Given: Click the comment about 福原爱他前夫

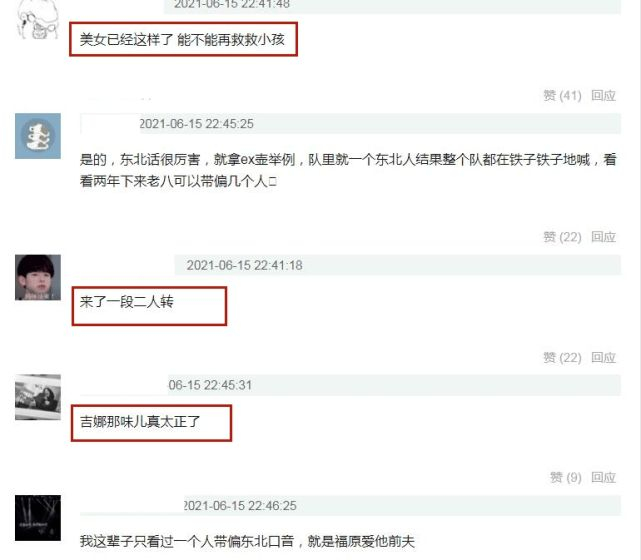Looking at the screenshot, I should click(247, 541).
